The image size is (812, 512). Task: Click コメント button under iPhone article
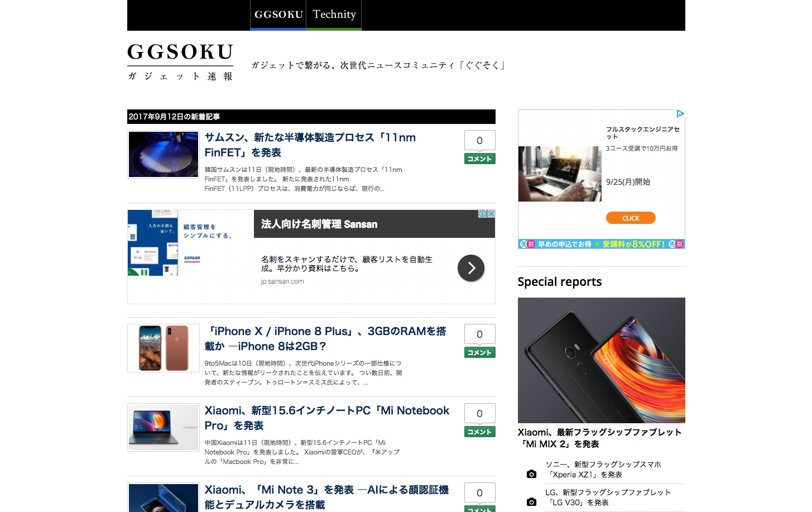(479, 352)
